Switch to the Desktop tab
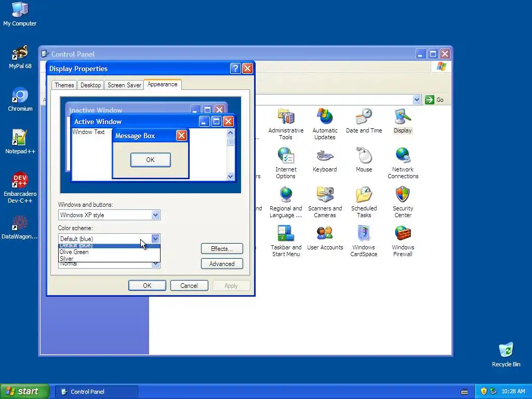 pos(90,85)
